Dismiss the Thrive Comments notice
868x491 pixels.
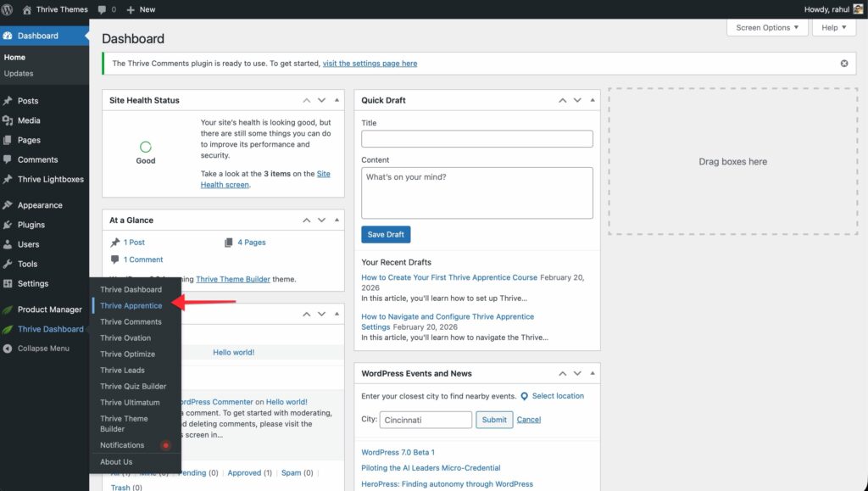843,64
